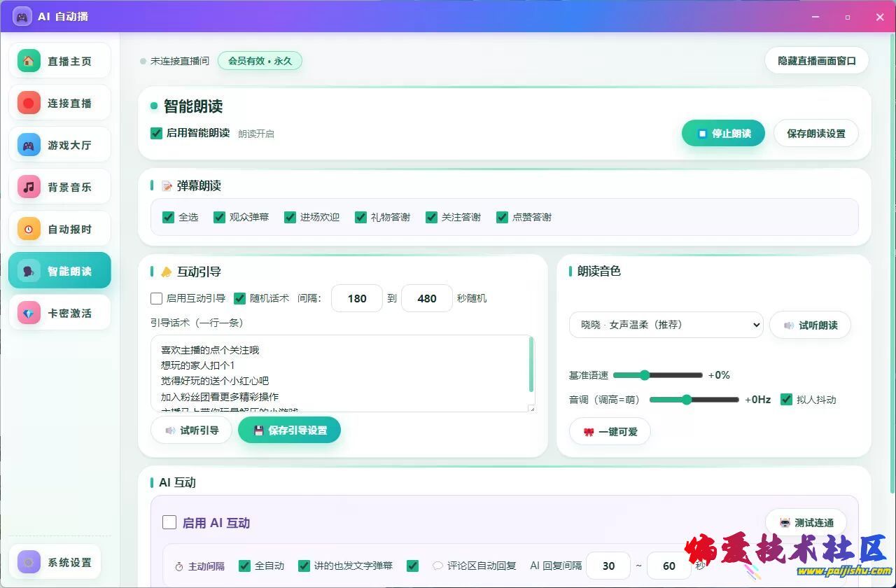
Task: Toggle the 礼物答谢 checkbox
Action: pos(360,217)
